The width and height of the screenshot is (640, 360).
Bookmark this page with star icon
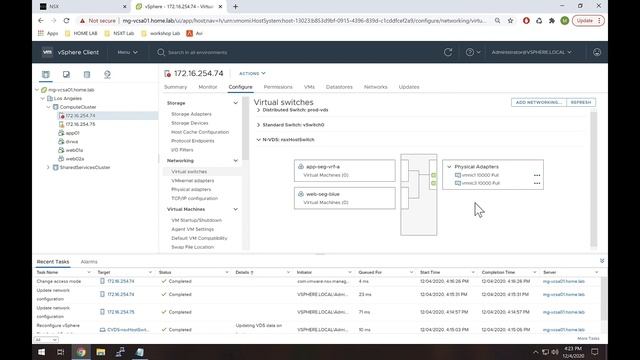pyautogui.click(x=510, y=20)
